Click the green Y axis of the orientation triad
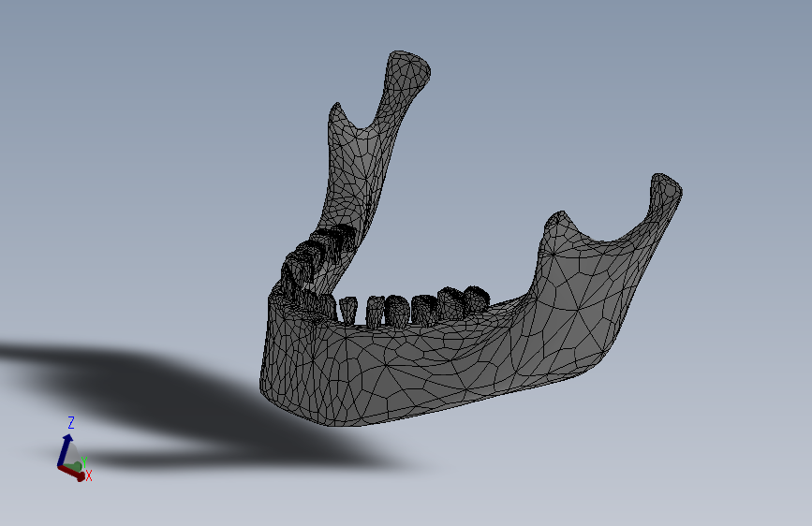The image size is (812, 526). (x=78, y=465)
